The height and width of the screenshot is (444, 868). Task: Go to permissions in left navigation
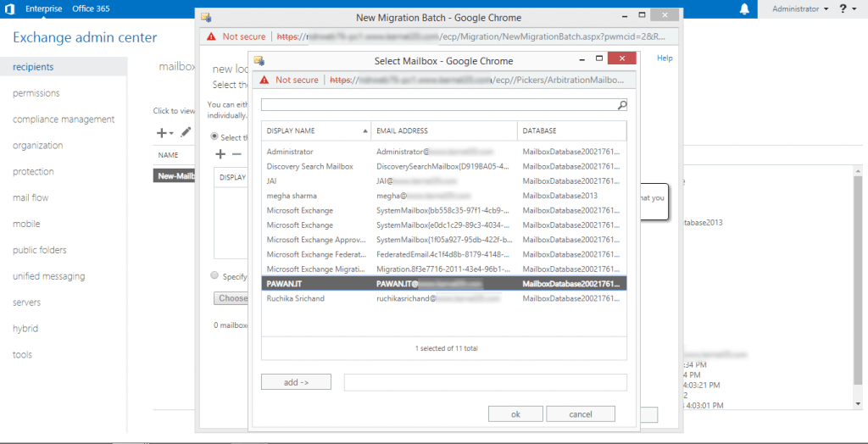(36, 93)
